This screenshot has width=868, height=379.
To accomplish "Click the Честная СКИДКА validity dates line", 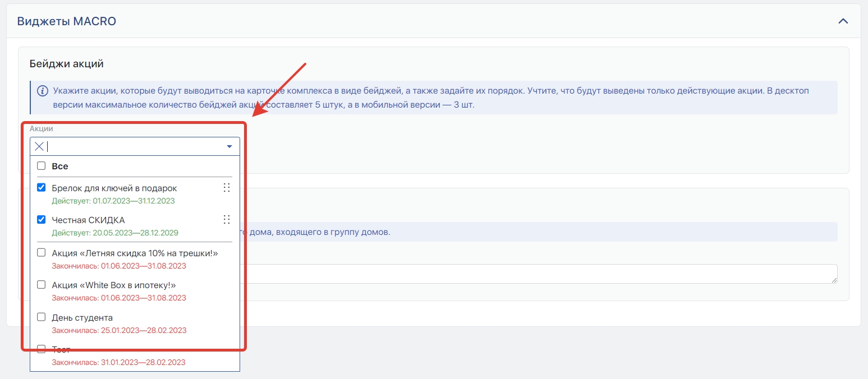I will (115, 233).
